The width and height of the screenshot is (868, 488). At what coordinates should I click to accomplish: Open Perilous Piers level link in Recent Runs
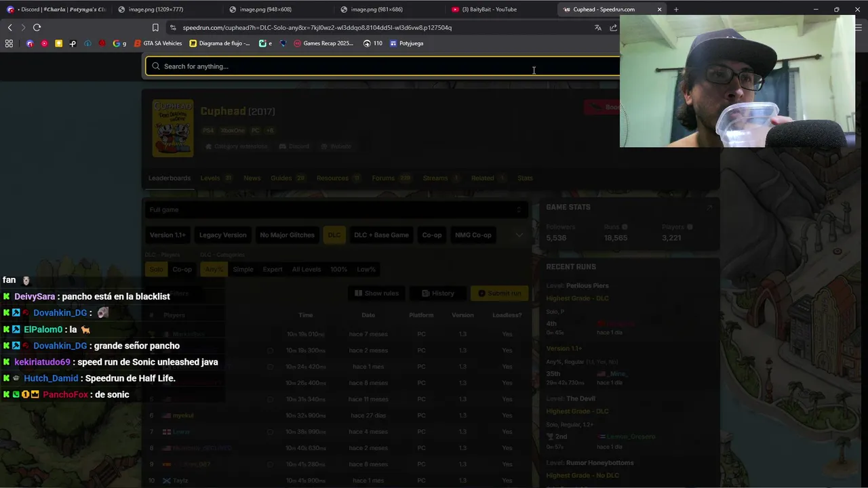pos(587,286)
